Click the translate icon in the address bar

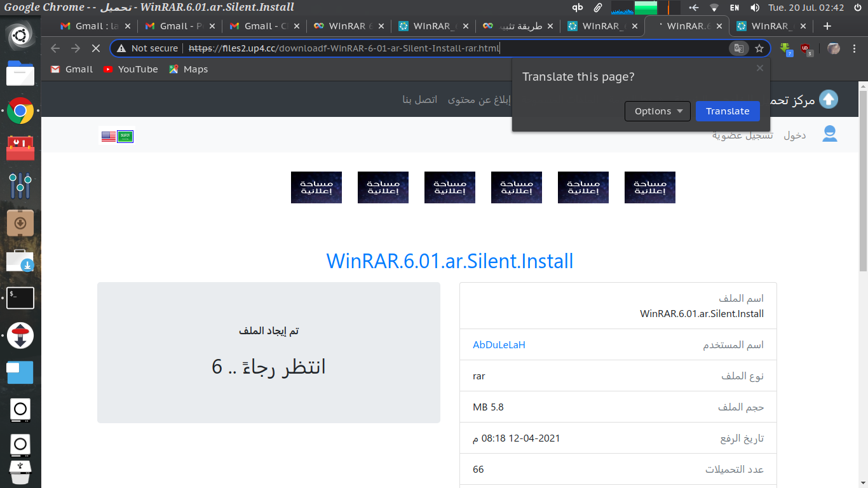(738, 48)
